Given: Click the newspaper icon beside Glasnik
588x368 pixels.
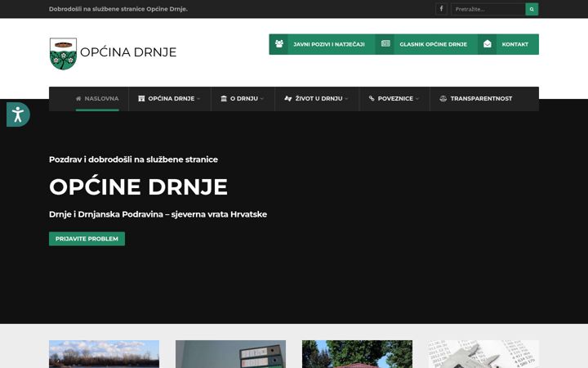Looking at the screenshot, I should pyautogui.click(x=385, y=44).
